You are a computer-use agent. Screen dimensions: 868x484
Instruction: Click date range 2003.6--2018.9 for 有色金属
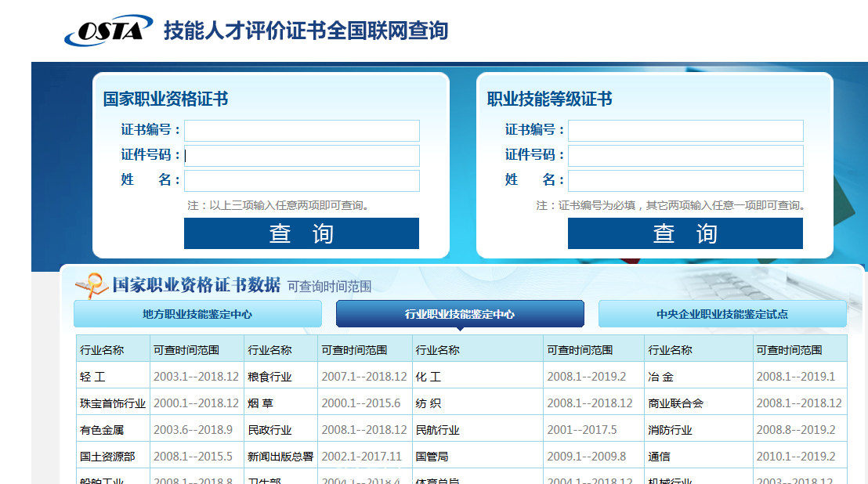[193, 430]
